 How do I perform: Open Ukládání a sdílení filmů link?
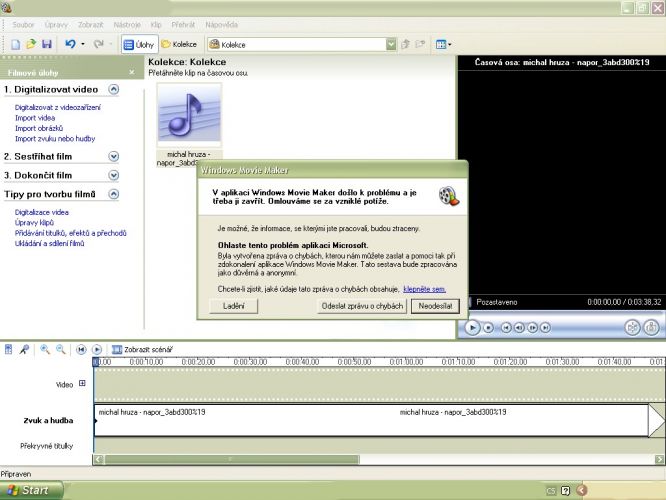pyautogui.click(x=49, y=243)
